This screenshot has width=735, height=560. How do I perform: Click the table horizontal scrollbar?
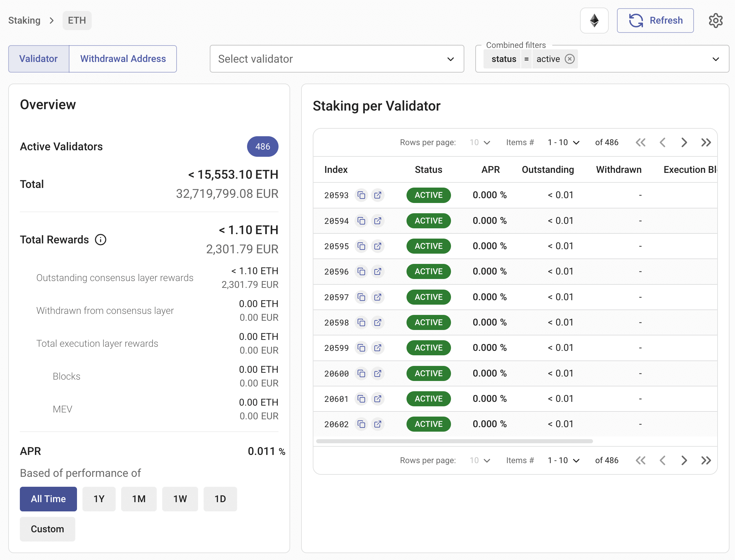454,441
